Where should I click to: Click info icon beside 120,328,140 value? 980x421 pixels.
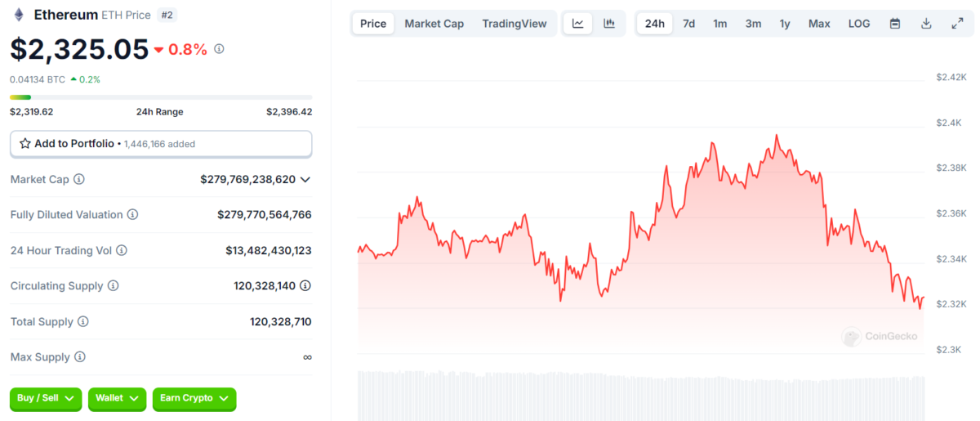[305, 285]
